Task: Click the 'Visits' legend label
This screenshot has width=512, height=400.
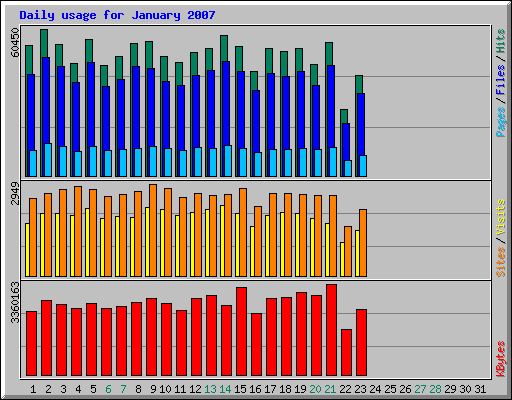Action: [x=501, y=218]
